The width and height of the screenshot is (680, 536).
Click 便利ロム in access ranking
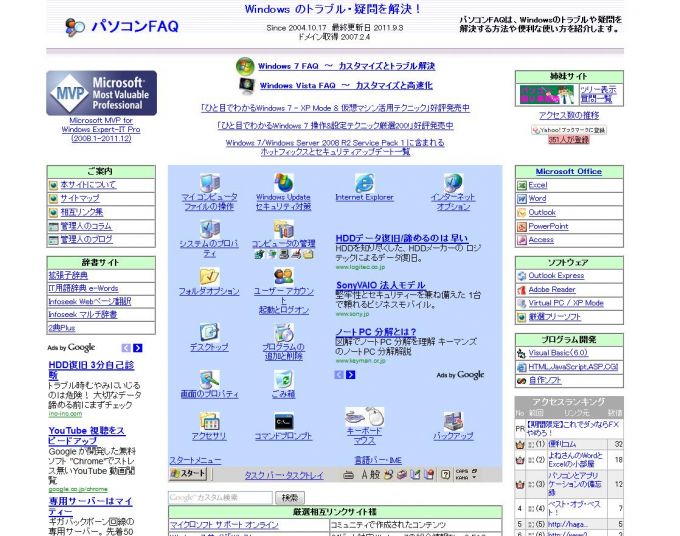point(562,444)
